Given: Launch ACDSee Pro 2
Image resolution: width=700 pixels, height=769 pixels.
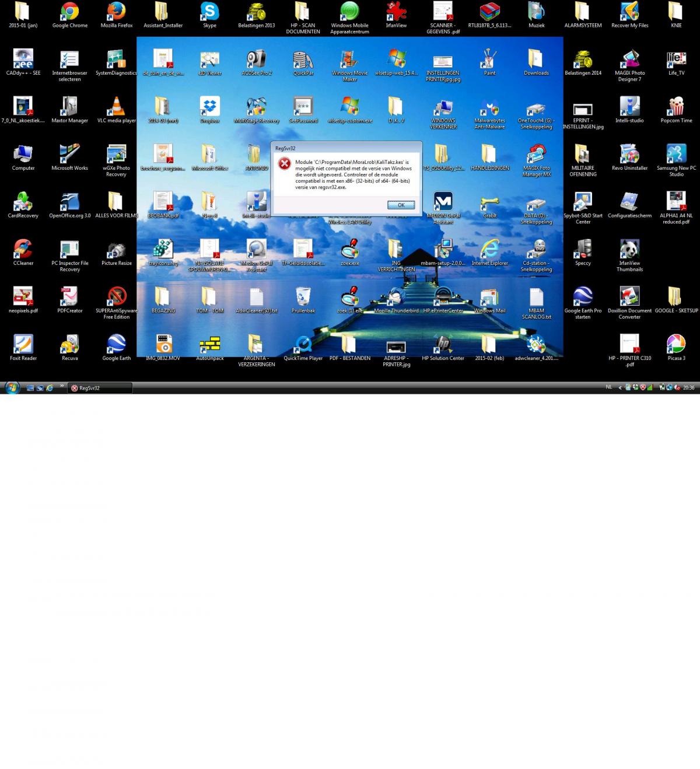Looking at the screenshot, I should click(x=256, y=62).
